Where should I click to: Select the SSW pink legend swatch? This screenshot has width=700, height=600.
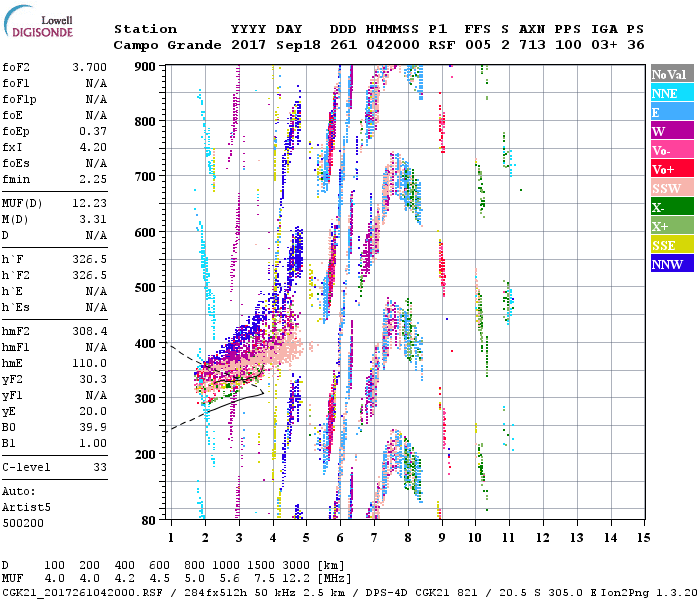[669, 188]
